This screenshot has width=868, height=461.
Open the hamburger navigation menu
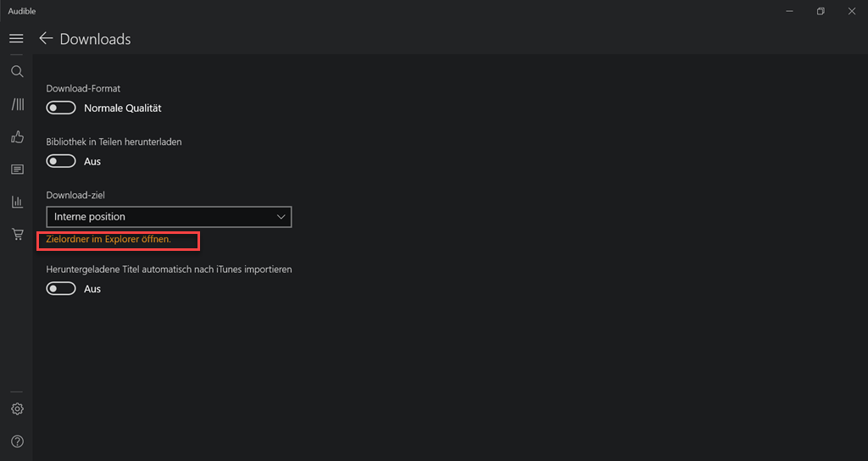(x=16, y=39)
